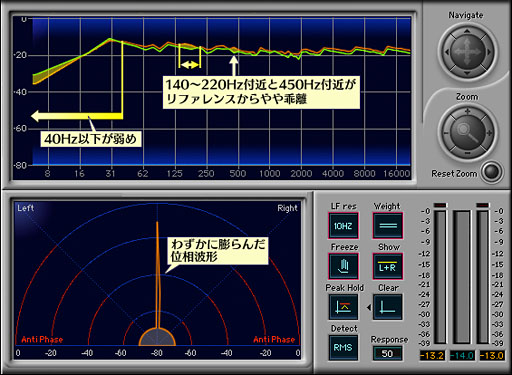Viewport: 512px width, 375px height.
Task: Click the left level meter bar
Action: coord(440,277)
